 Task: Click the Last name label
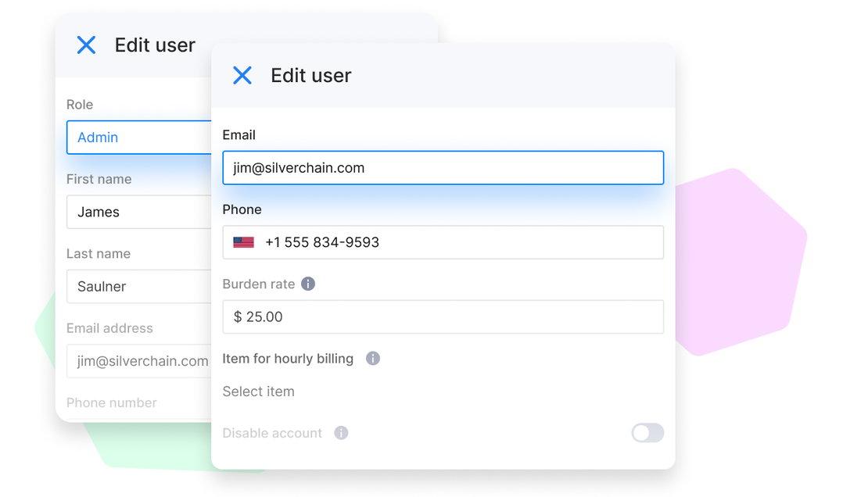[99, 253]
